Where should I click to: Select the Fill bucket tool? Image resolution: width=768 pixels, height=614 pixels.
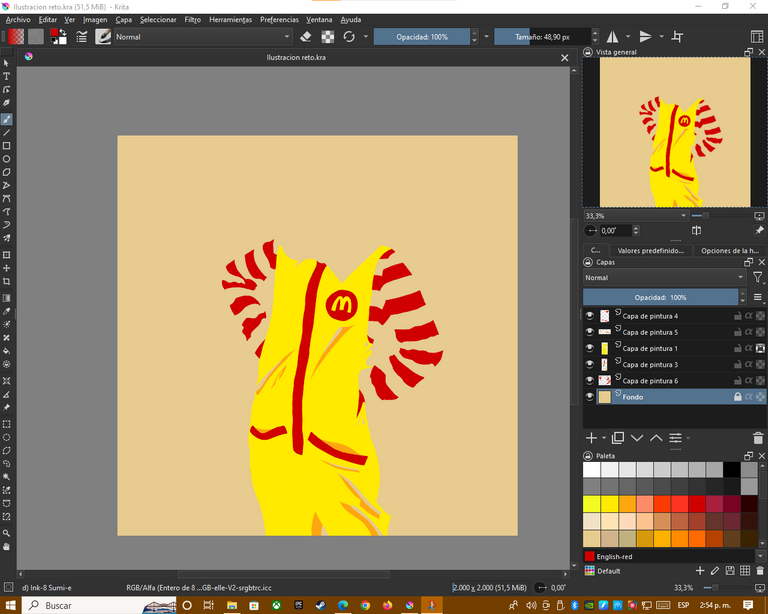pos(6,351)
